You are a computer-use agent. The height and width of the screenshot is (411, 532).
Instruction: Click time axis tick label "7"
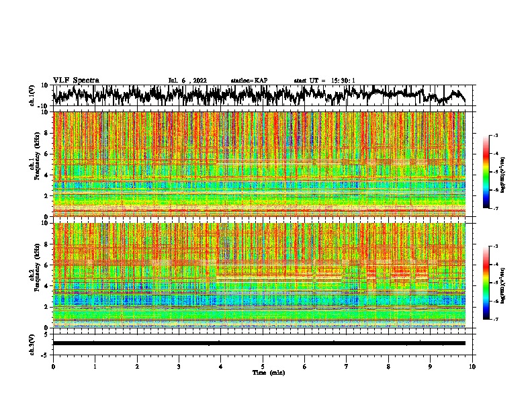pos(347,367)
